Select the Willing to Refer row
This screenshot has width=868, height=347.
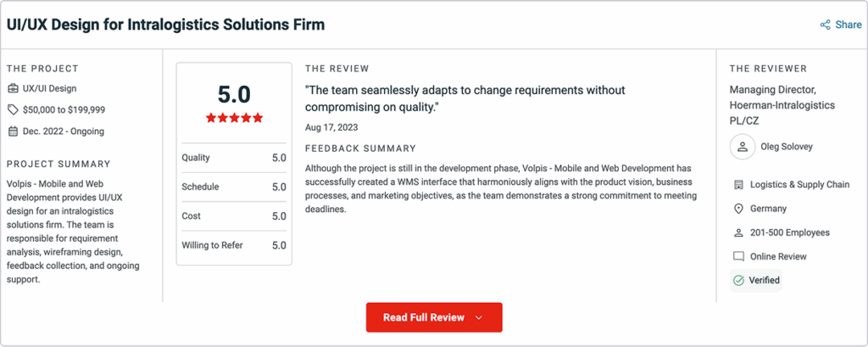234,246
